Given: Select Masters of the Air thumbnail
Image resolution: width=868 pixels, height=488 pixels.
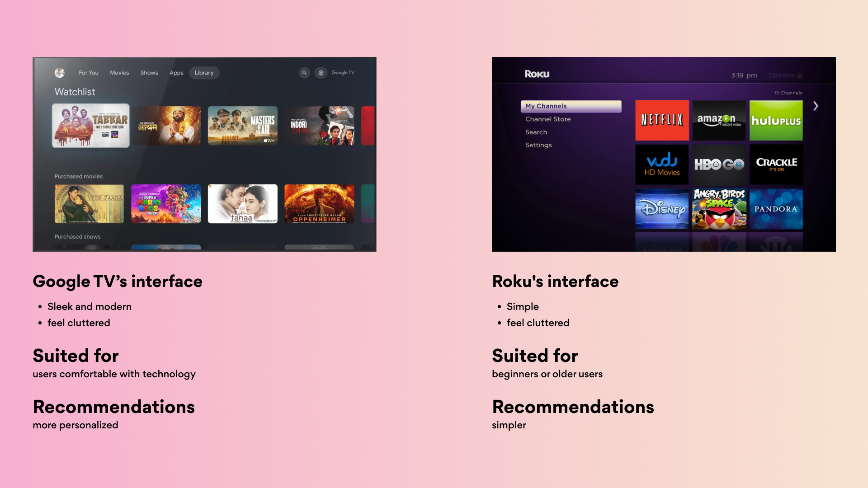Looking at the screenshot, I should (243, 126).
